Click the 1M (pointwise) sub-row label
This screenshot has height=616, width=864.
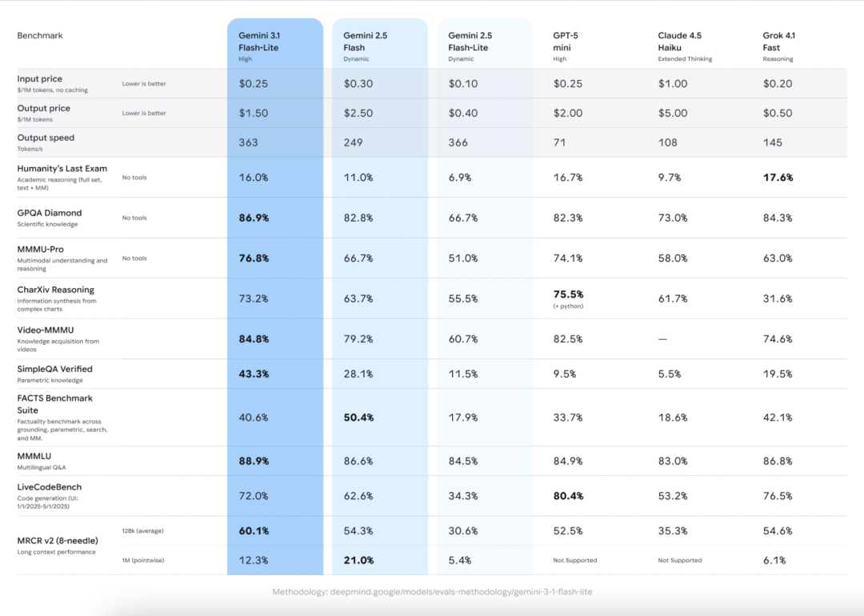click(x=143, y=560)
